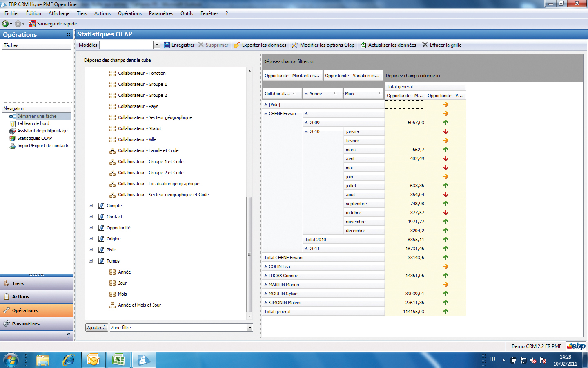This screenshot has height=368, width=588.
Task: Collapse the Temps tree node
Action: 91,261
